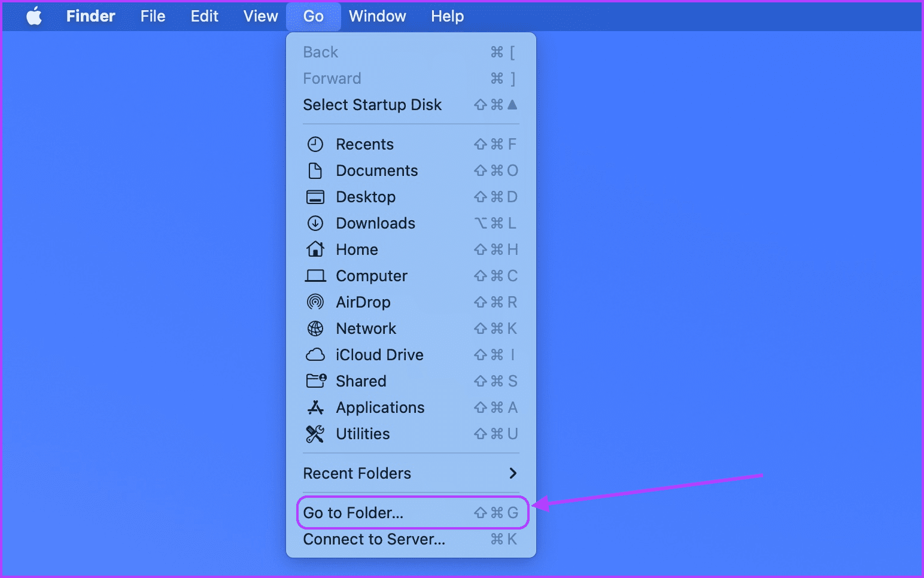Click the Documents page icon
Screen dimensions: 924x578
click(315, 171)
